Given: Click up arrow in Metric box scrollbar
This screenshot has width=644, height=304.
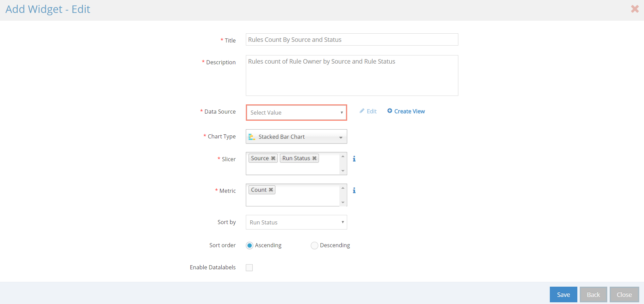Looking at the screenshot, I should click(x=343, y=188).
